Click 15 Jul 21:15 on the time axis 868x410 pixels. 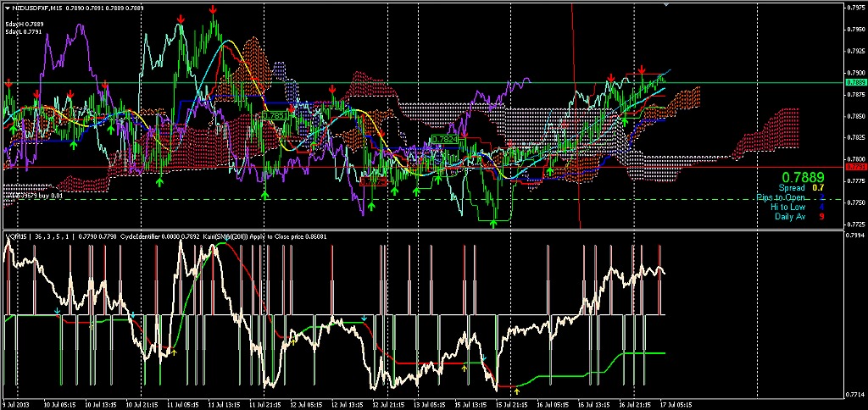click(x=513, y=405)
